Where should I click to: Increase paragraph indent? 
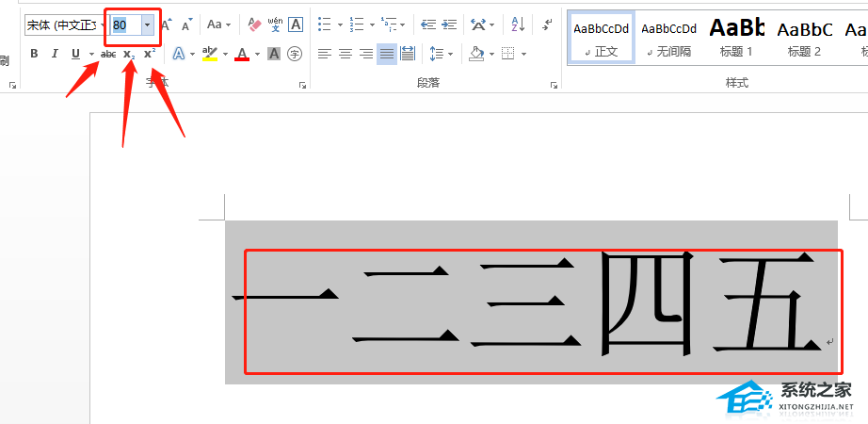pos(449,24)
